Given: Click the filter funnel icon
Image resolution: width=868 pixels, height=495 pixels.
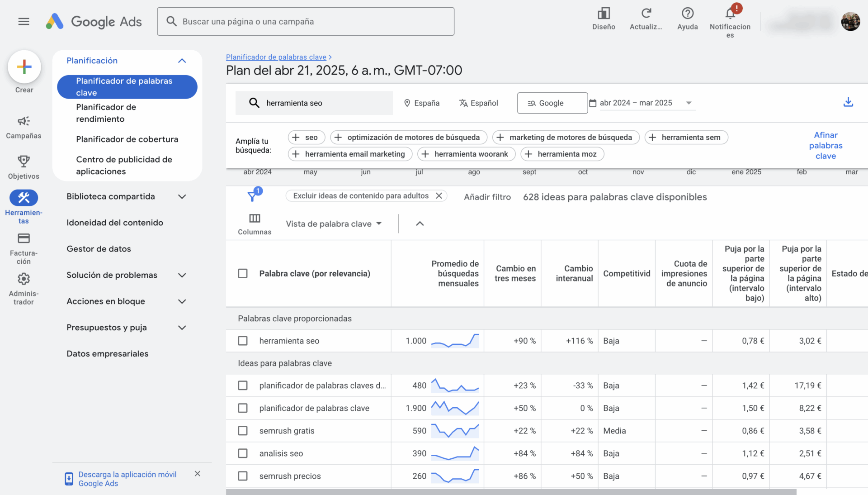Looking at the screenshot, I should pyautogui.click(x=252, y=196).
